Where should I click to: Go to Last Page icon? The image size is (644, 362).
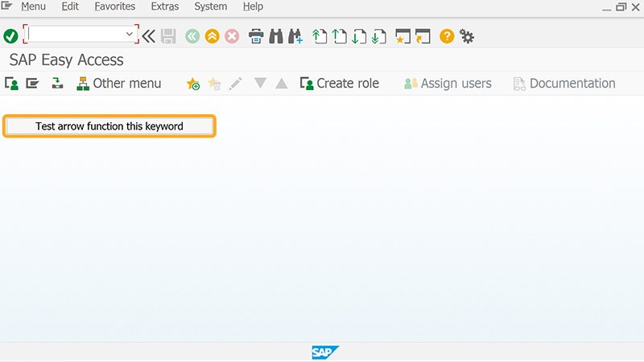point(378,36)
